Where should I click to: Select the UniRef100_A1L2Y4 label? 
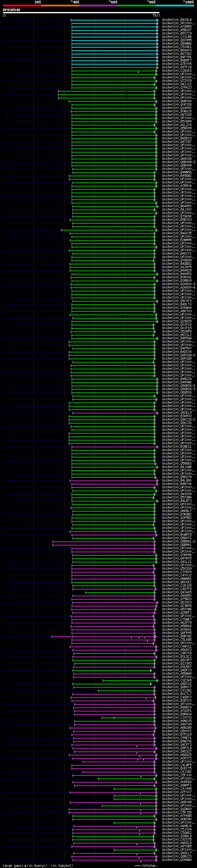click(177, 125)
